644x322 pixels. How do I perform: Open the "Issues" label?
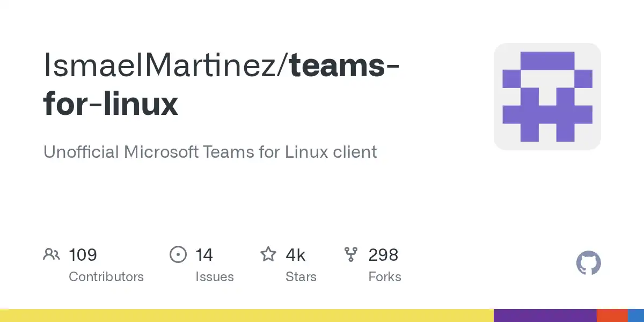point(215,277)
